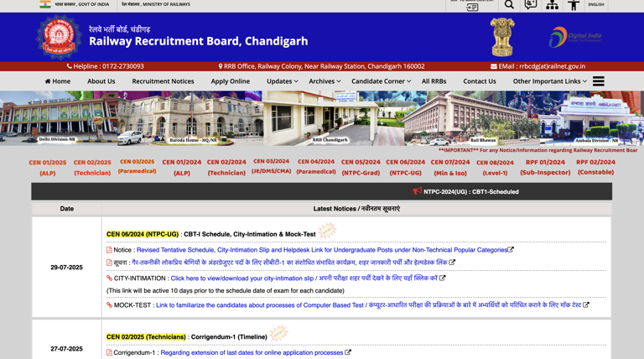This screenshot has width=644, height=359.
Task: Select the Apply Online menu item
Action: [230, 81]
